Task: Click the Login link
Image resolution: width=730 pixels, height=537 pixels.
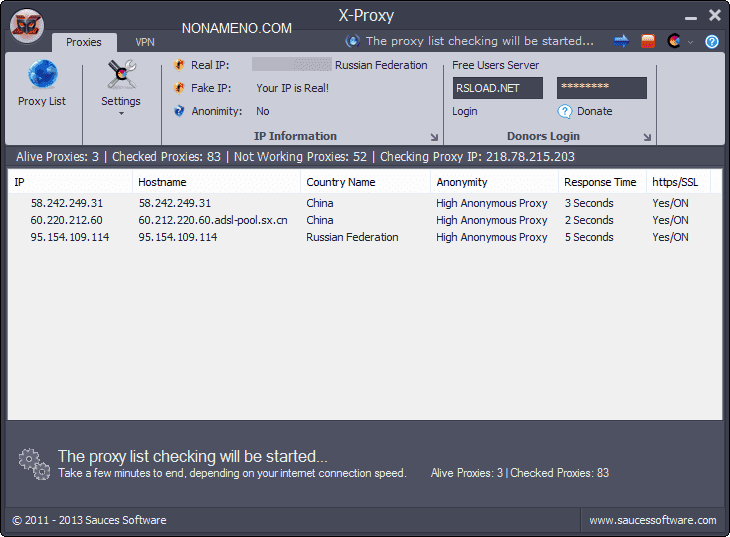Action: pos(465,111)
